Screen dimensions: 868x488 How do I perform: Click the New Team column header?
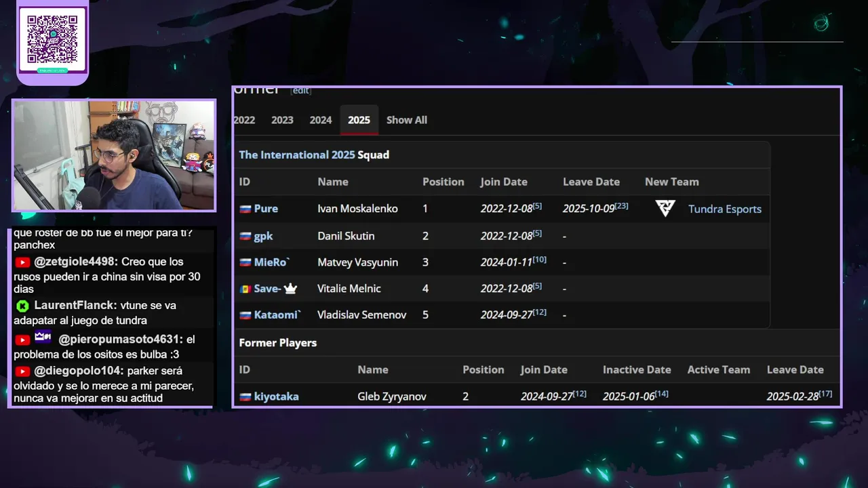[672, 182]
